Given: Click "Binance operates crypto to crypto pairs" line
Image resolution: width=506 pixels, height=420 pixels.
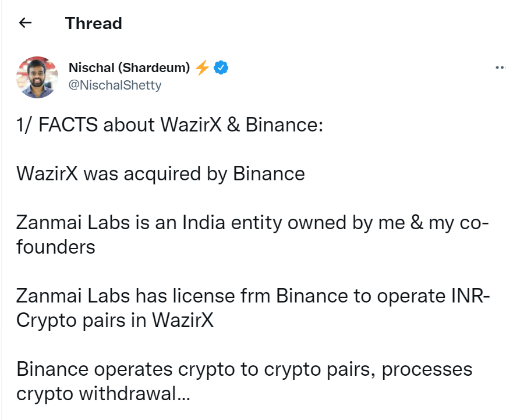Looking at the screenshot, I should pos(245,369).
